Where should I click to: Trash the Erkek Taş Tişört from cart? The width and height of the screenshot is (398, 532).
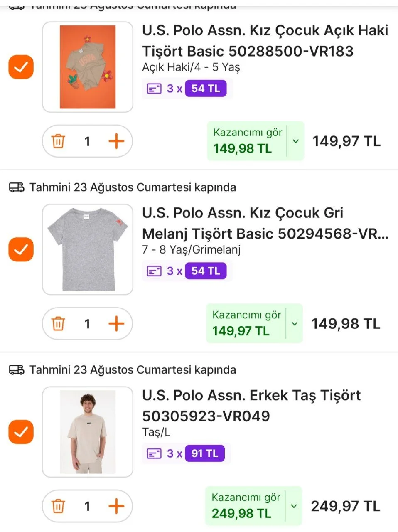click(x=58, y=506)
